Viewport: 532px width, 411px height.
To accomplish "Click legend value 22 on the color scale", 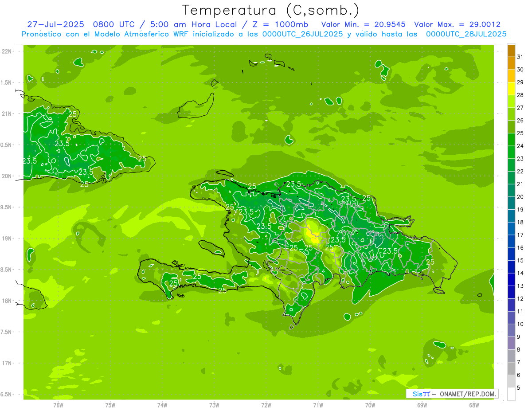I will coord(520,172).
